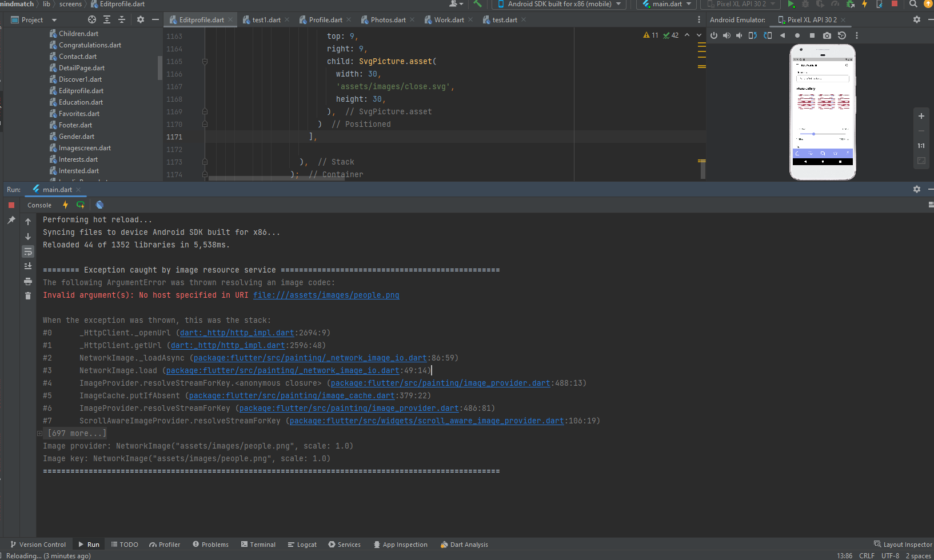Image resolution: width=934 pixels, height=560 pixels.
Task: Go down the console stack trace
Action: (28, 237)
